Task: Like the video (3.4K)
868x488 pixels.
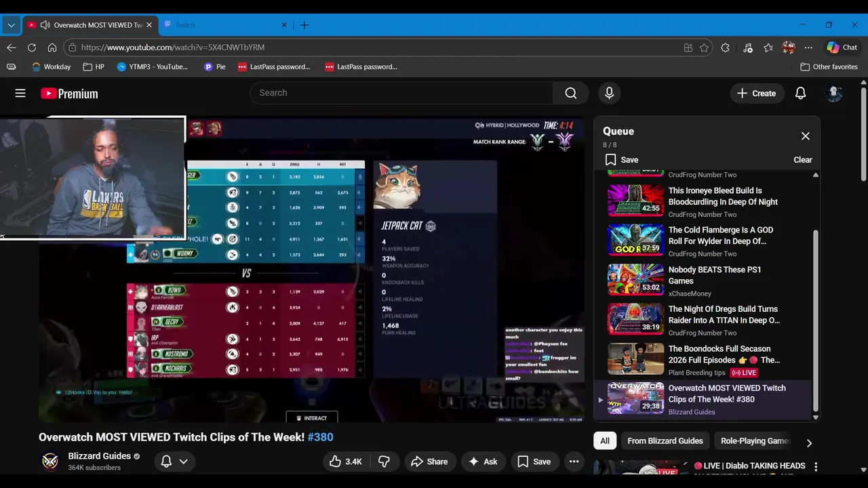Action: tap(346, 462)
